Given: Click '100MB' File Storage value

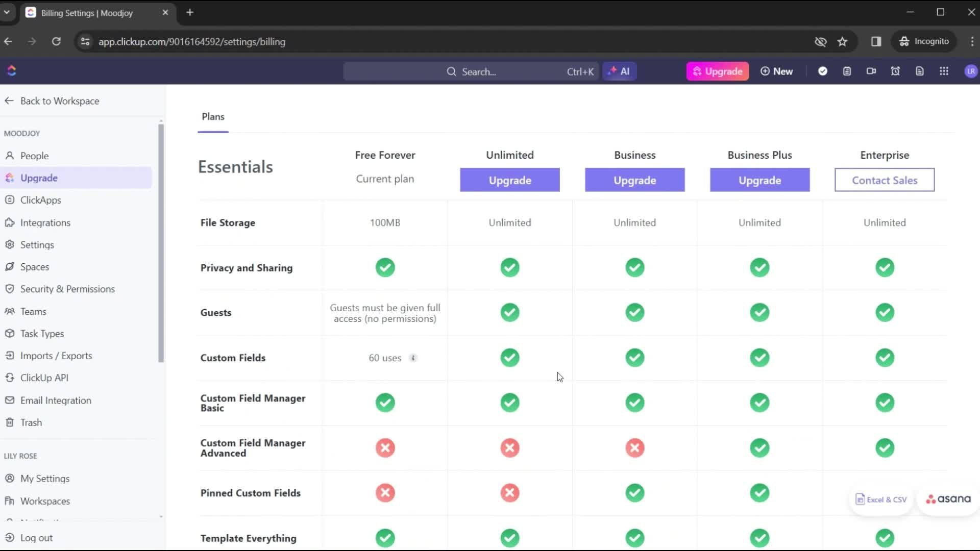Looking at the screenshot, I should [385, 223].
